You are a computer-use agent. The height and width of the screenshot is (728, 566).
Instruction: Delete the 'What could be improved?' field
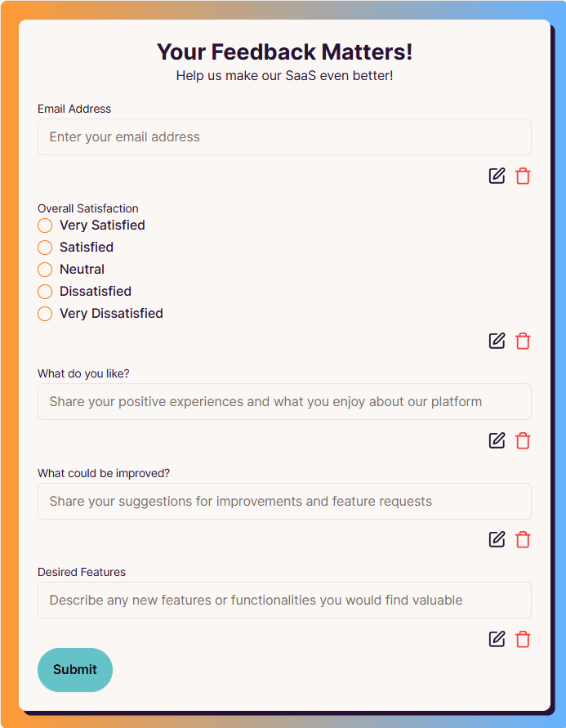point(523,539)
